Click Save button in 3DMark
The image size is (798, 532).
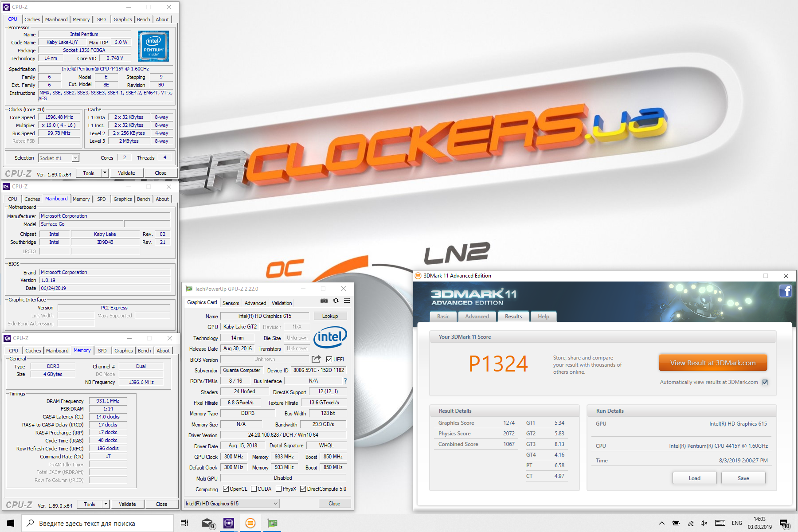pos(743,478)
